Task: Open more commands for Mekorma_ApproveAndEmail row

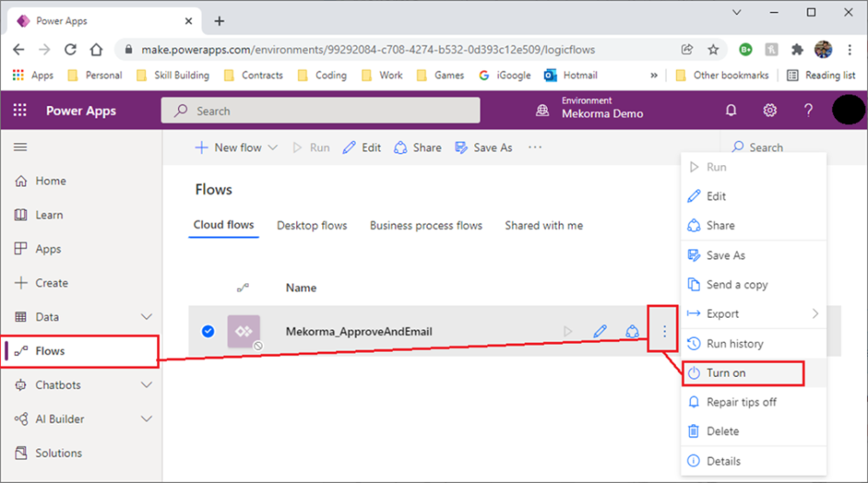Action: 664,331
